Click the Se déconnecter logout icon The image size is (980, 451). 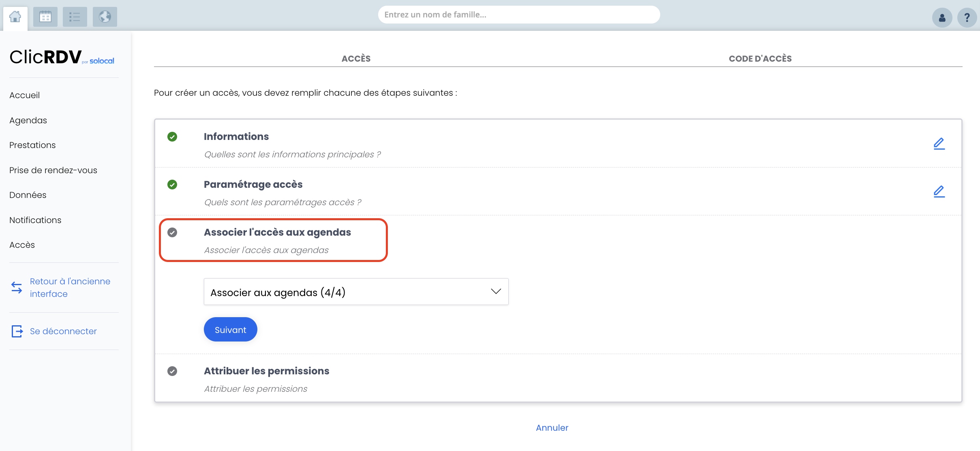pos(17,331)
